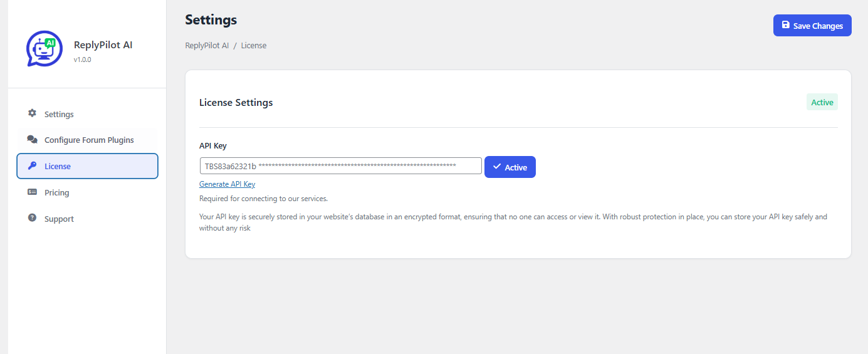
Task: Open the Support menu item
Action: pos(87,219)
